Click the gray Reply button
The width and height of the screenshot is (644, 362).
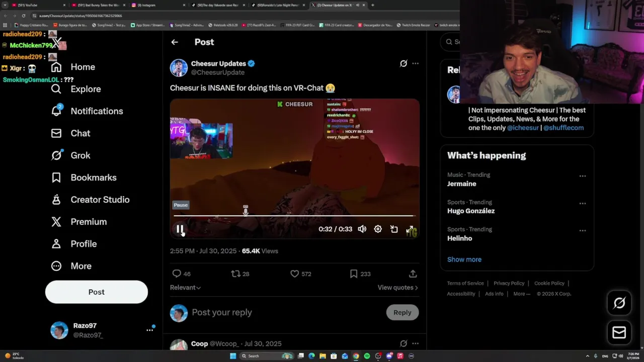pos(403,312)
